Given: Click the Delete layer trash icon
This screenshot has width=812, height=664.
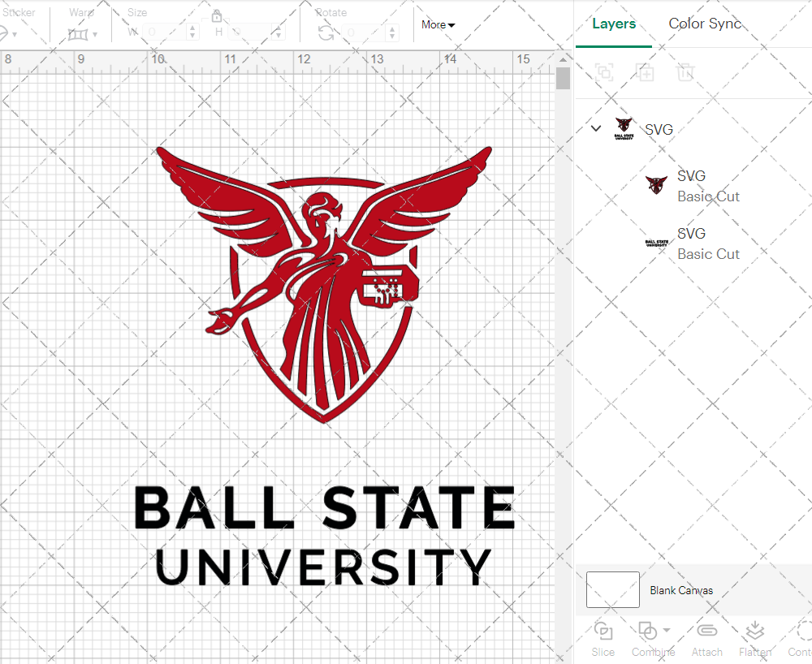Looking at the screenshot, I should click(x=685, y=72).
